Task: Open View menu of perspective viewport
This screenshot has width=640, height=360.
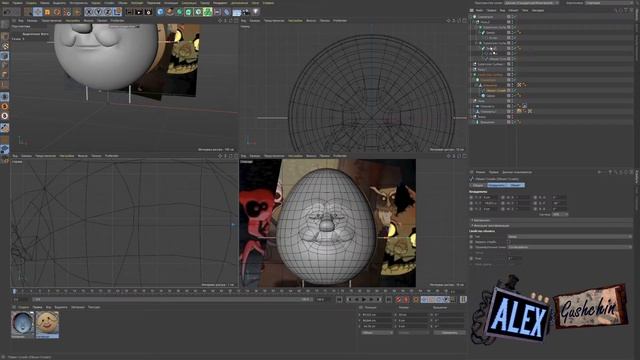Action: pos(21,20)
